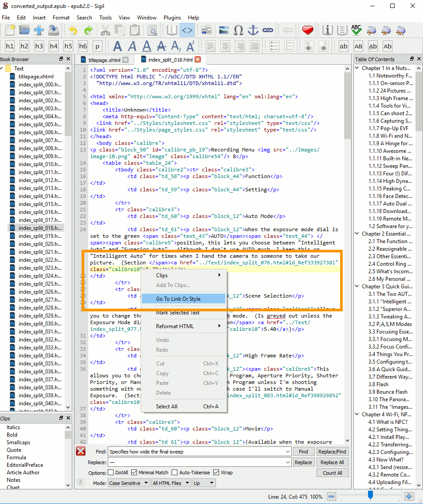The height and width of the screenshot is (504, 423).
Task: Click the Code View angle-brackets icon
Action: coord(187,30)
